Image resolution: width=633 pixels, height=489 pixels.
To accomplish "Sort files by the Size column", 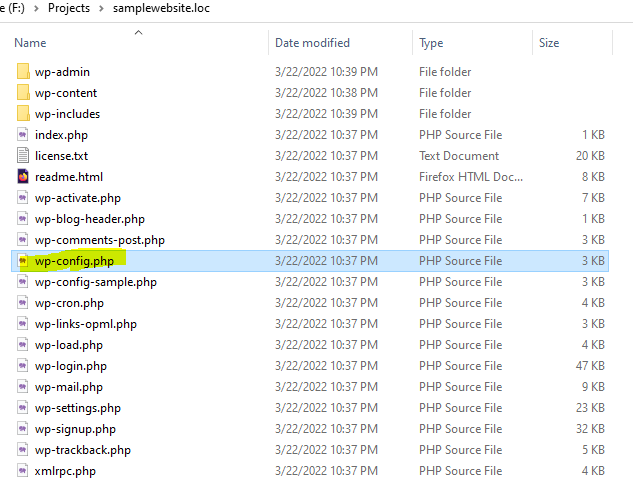I will click(x=549, y=43).
